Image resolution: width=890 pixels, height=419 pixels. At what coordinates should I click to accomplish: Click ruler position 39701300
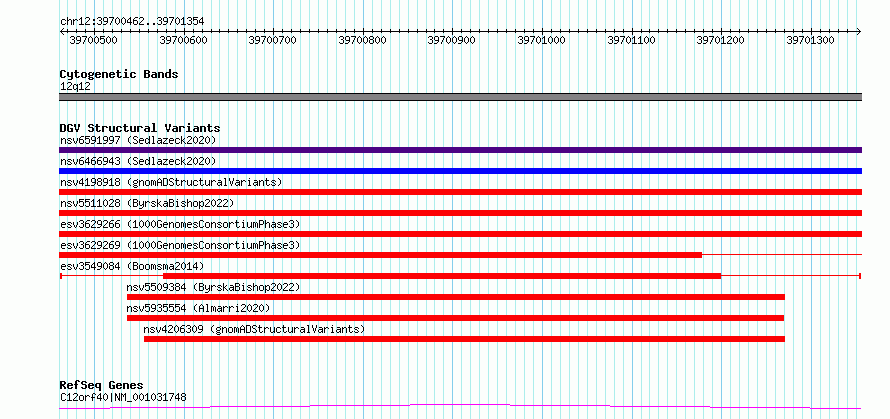click(x=811, y=40)
